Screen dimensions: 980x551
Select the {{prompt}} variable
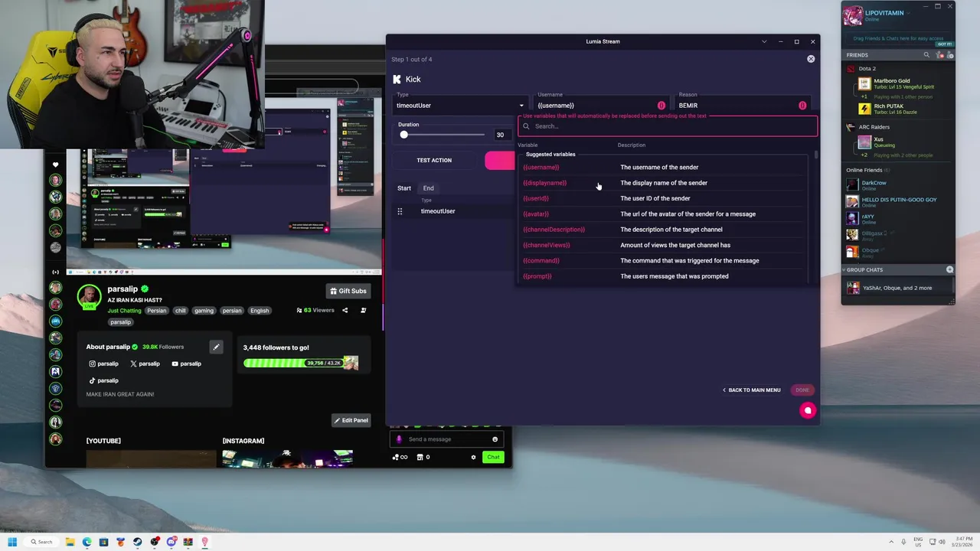click(x=537, y=276)
